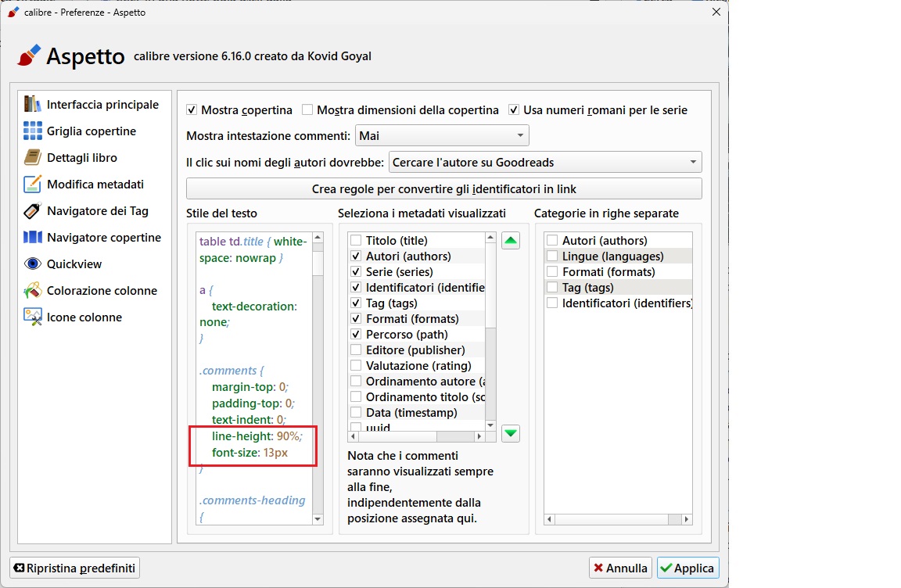Click scroll-down arrow in Stile del testo editor
This screenshot has height=588, width=901.
(x=318, y=519)
